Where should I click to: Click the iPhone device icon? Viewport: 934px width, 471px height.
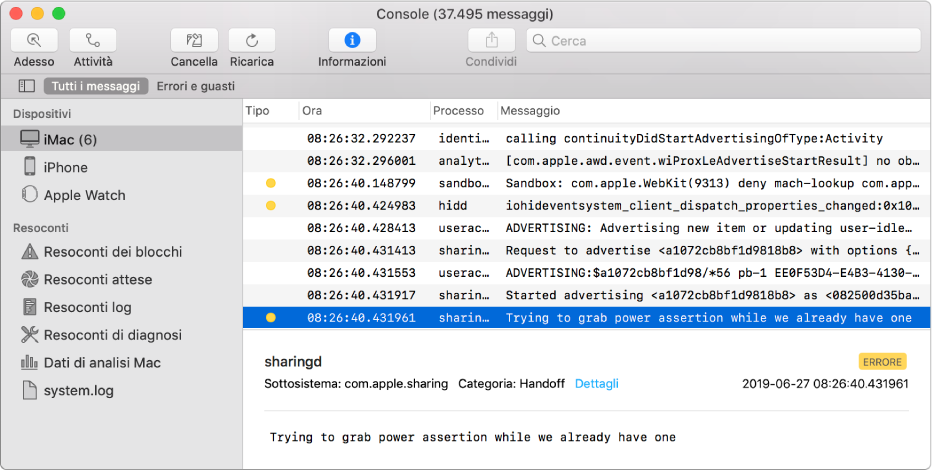pos(29,166)
